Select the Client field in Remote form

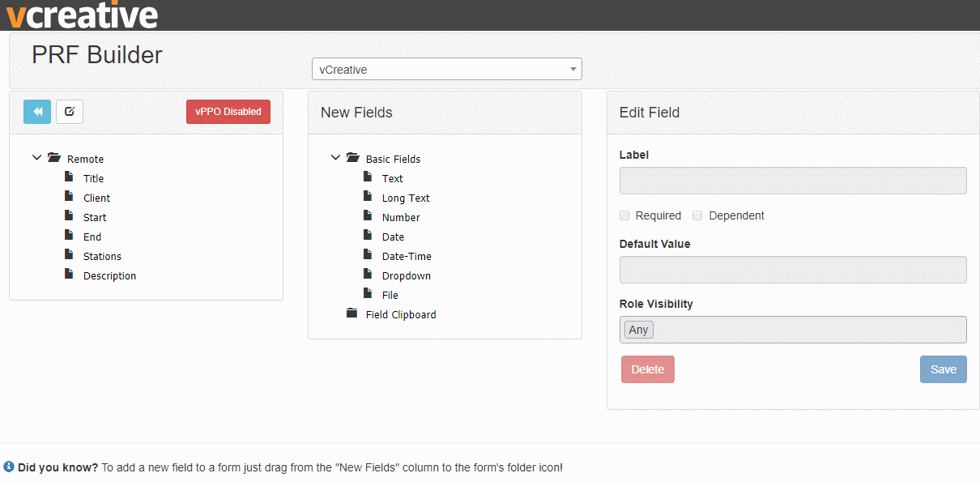(x=96, y=198)
